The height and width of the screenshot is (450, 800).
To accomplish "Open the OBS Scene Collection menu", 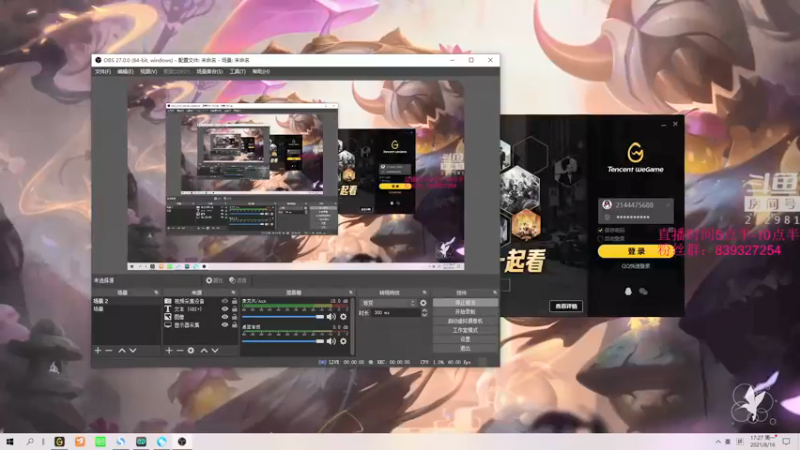I will pos(210,71).
